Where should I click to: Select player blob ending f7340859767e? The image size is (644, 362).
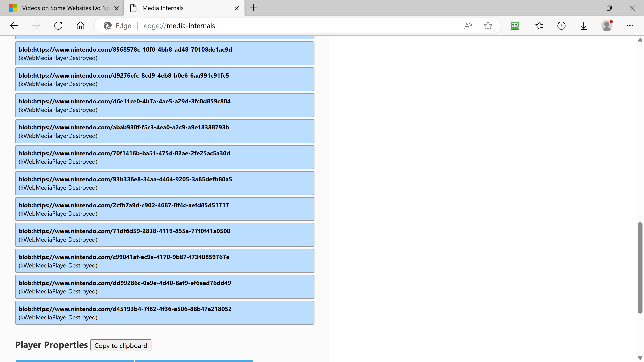165,261
